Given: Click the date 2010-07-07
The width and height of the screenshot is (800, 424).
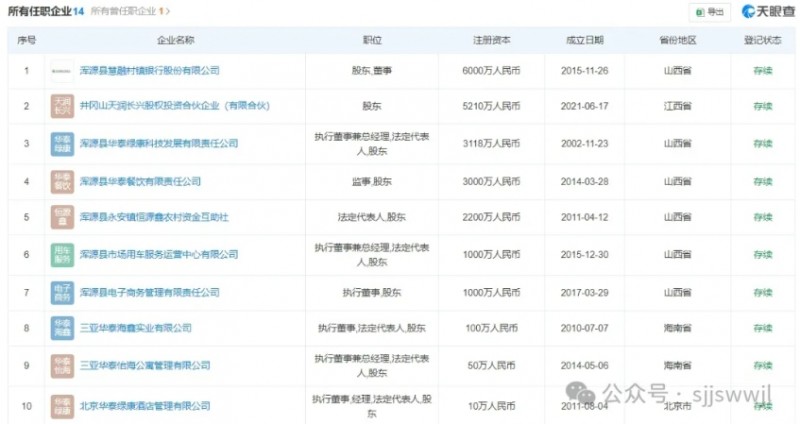Looking at the screenshot, I should click(x=585, y=328).
